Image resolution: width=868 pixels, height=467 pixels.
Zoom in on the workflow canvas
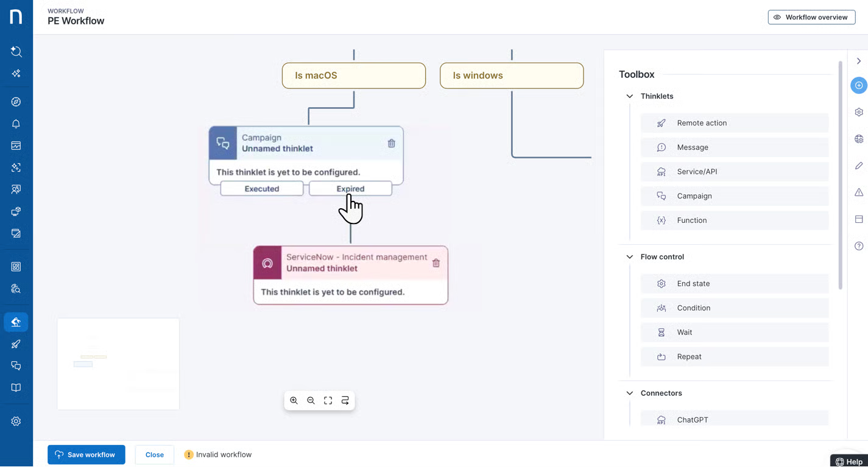pos(294,401)
